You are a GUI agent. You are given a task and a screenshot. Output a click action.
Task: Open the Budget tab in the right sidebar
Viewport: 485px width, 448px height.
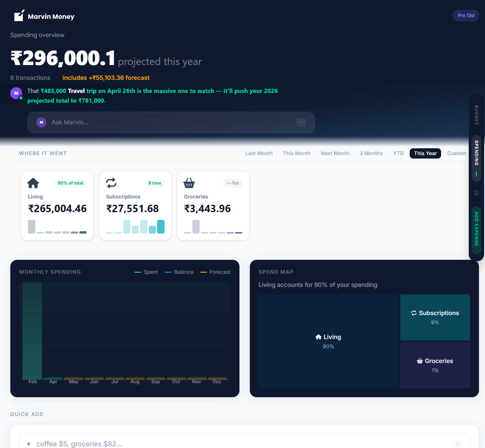click(476, 115)
